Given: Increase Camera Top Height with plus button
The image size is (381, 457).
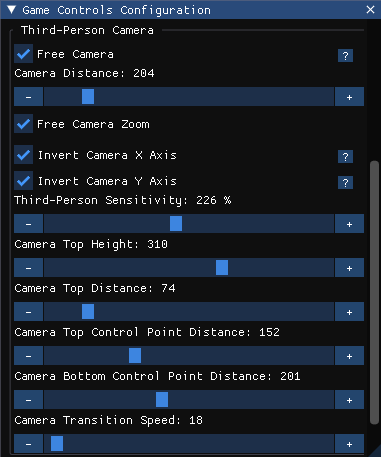Looking at the screenshot, I should (349, 268).
